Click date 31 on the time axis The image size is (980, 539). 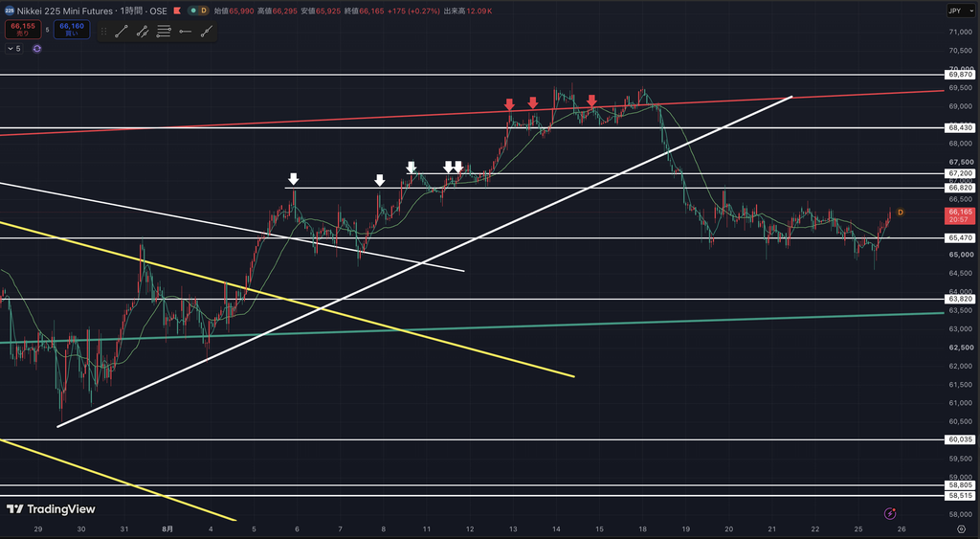pos(124,529)
